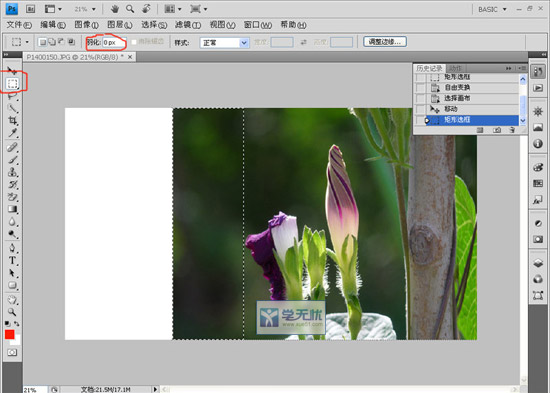550x393 pixels.
Task: Select the Eraser tool
Action: 12,197
